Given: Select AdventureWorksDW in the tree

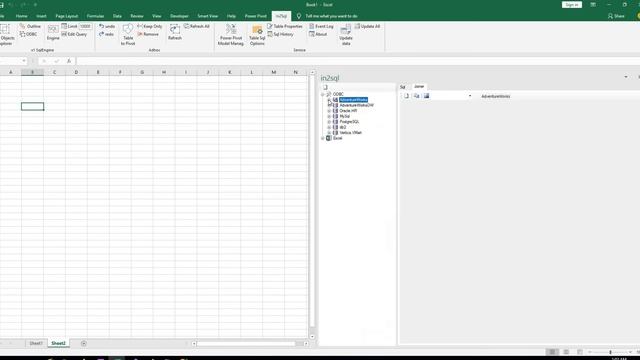Looking at the screenshot, I should (x=356, y=105).
